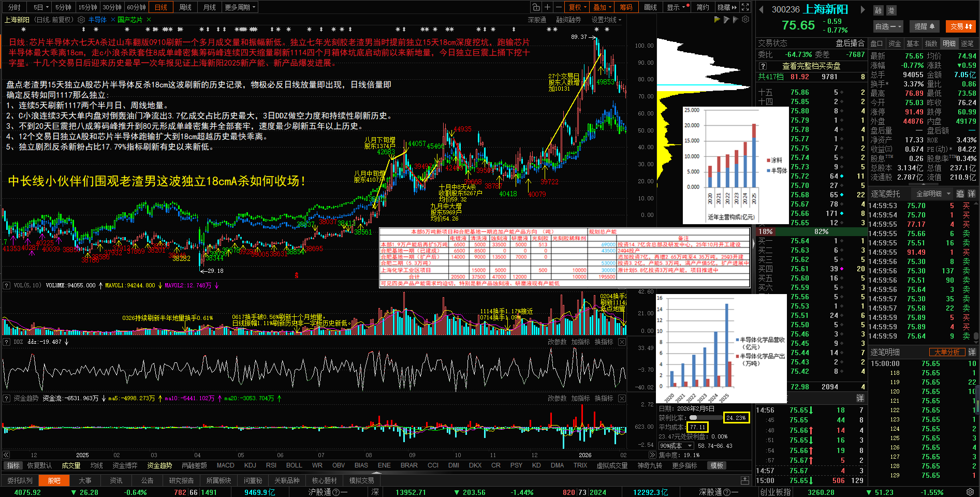Click the 追 follow icon in 逐笔委托 header
The height and width of the screenshot is (497, 980).
point(960,194)
